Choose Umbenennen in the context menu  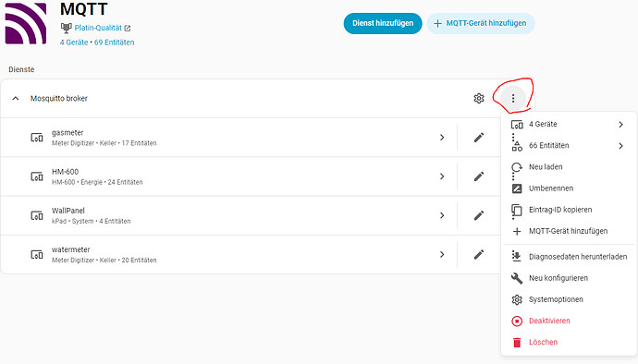point(551,188)
